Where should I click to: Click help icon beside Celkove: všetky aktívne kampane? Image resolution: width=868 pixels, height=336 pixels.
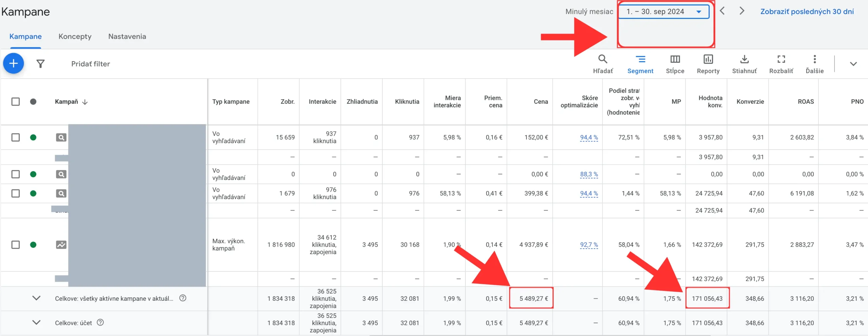pyautogui.click(x=183, y=298)
